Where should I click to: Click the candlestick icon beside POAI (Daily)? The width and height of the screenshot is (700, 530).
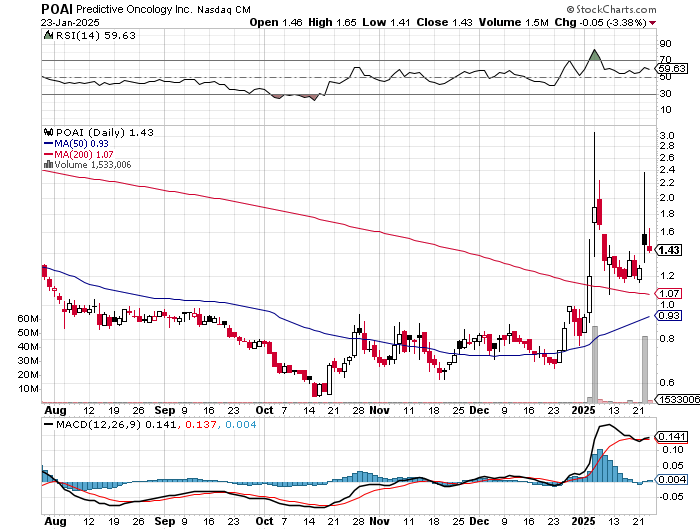click(48, 133)
